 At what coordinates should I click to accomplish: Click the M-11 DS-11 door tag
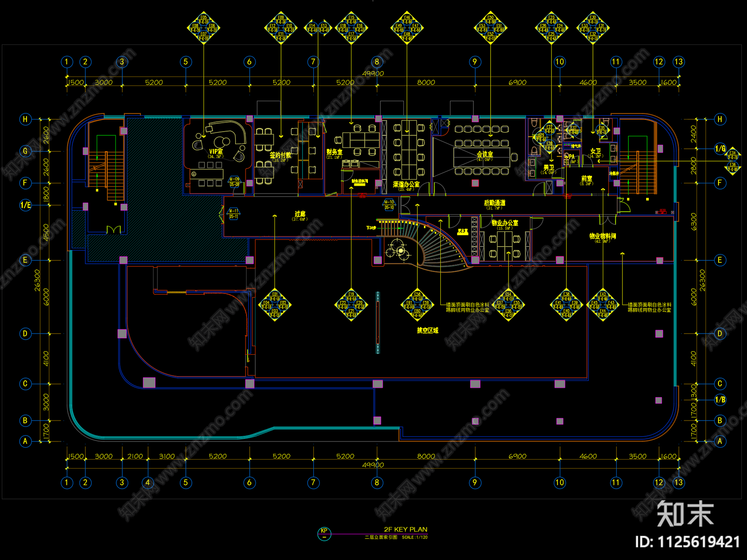[233, 214]
